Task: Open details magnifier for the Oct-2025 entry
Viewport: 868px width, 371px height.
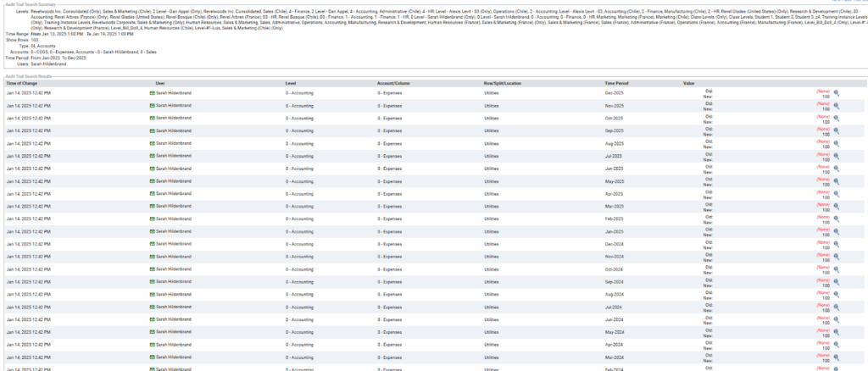Action: point(837,119)
